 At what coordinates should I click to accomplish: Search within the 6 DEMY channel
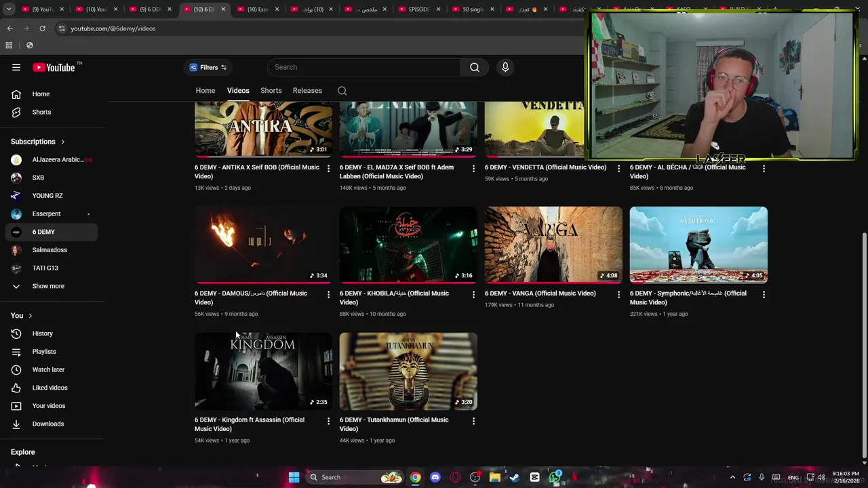click(342, 91)
